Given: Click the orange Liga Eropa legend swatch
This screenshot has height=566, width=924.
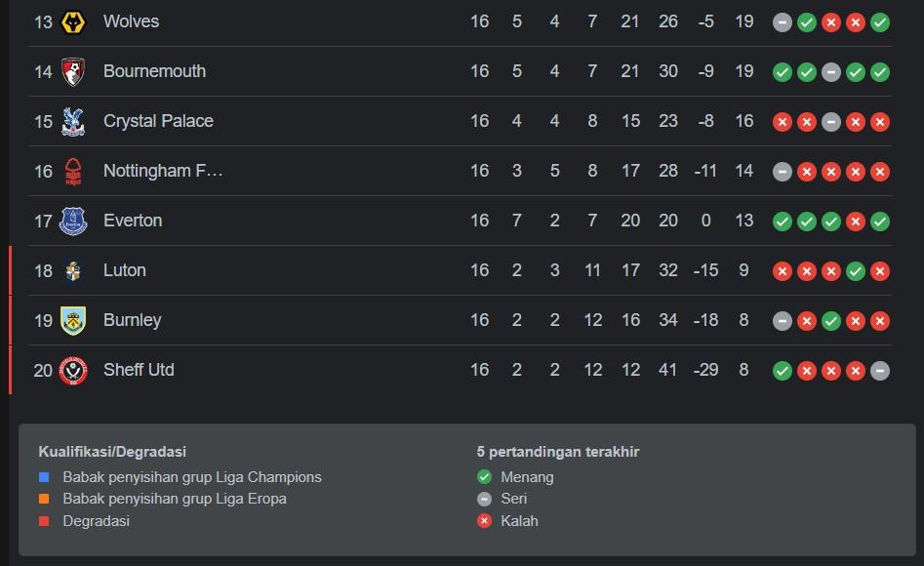Looking at the screenshot, I should tap(44, 499).
